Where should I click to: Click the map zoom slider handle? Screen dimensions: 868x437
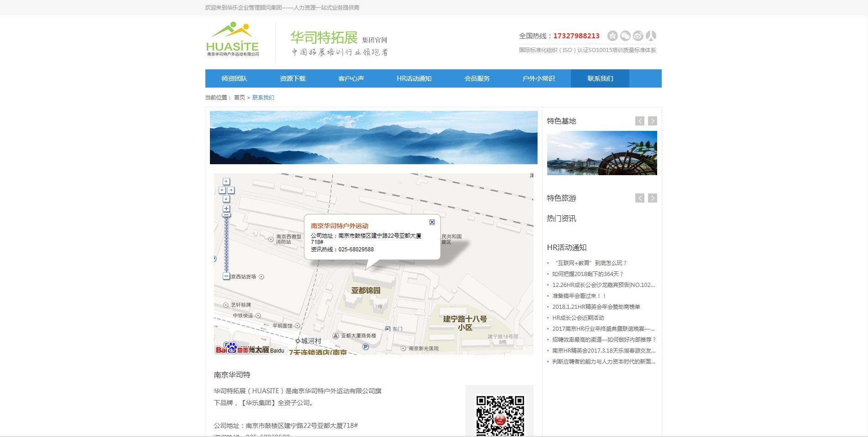point(226,215)
